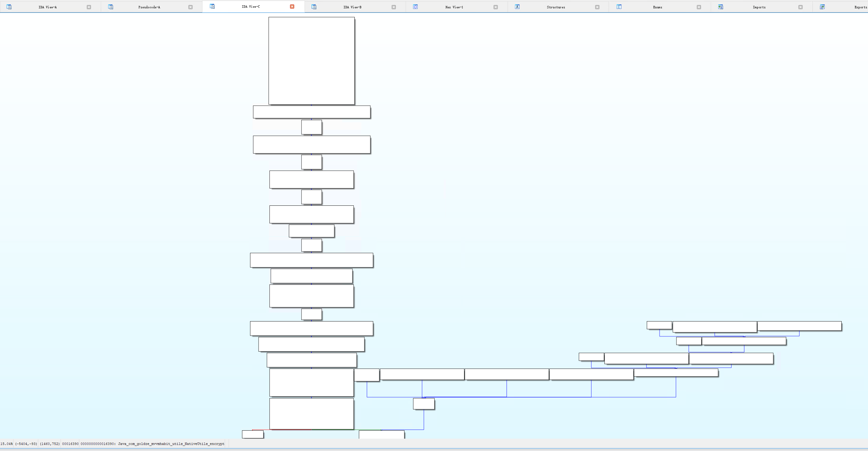The height and width of the screenshot is (451, 868).
Task: Click the IDA View-A tab icon
Action: [x=9, y=7]
